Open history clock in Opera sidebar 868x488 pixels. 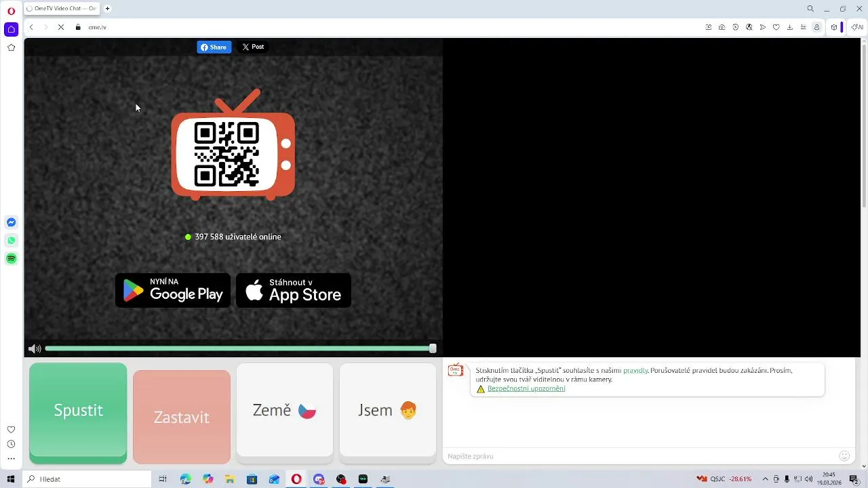(11, 445)
